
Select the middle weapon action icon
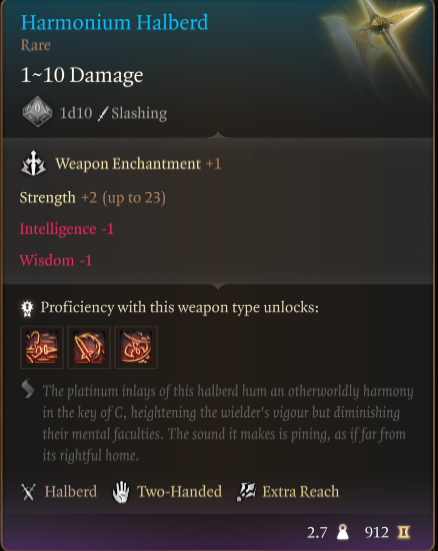89,347
